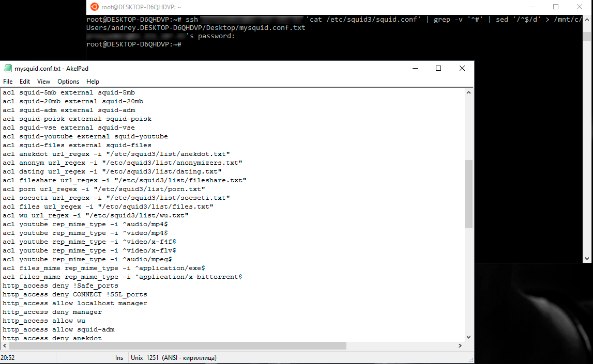Click the line 'acl squid-vse external squid-vse'

69,128
